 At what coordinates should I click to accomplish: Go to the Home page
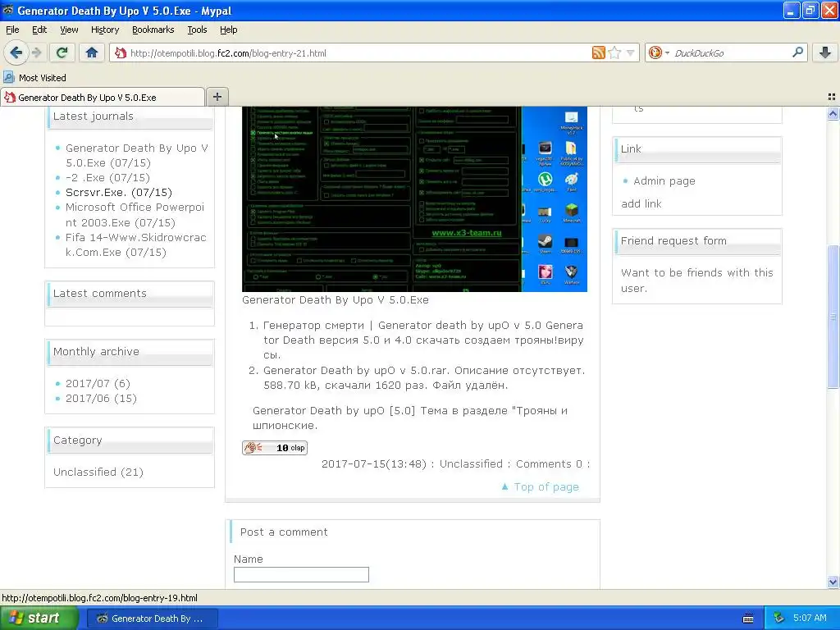point(92,52)
